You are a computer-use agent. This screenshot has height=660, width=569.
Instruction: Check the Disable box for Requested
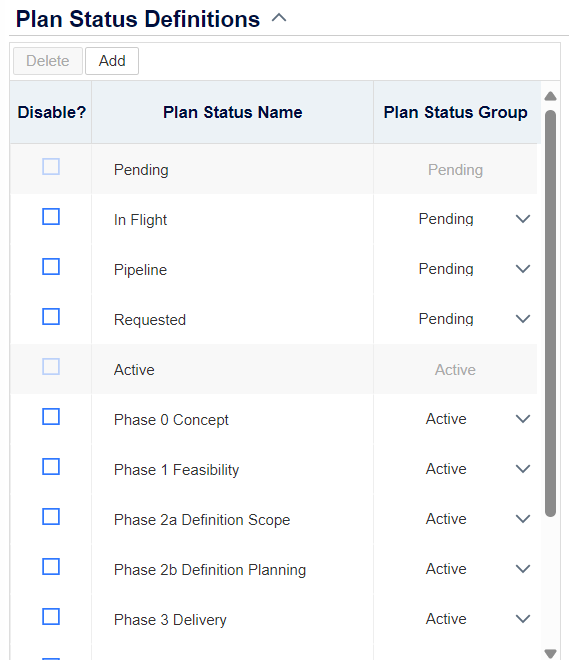(x=51, y=317)
